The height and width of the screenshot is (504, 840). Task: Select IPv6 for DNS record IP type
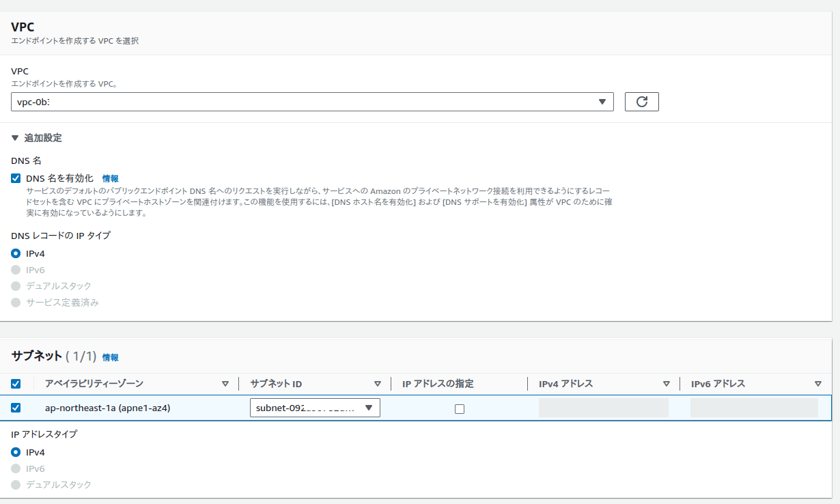click(16, 270)
